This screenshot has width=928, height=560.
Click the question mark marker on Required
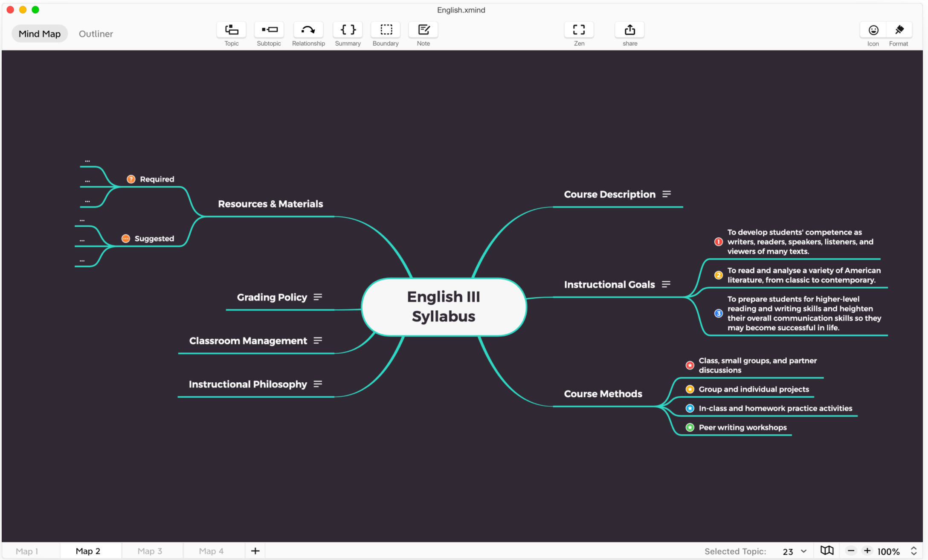point(131,179)
